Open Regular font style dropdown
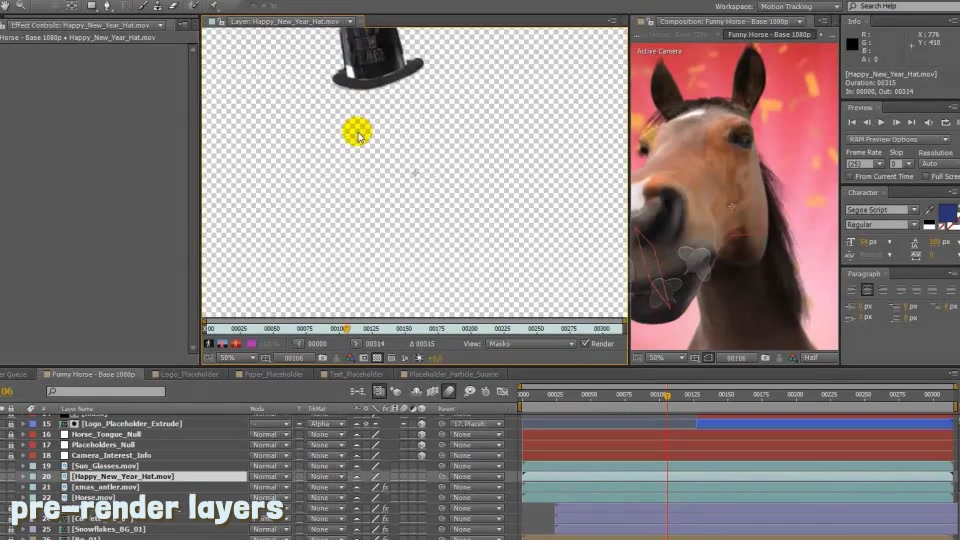The image size is (960, 540). [x=882, y=225]
